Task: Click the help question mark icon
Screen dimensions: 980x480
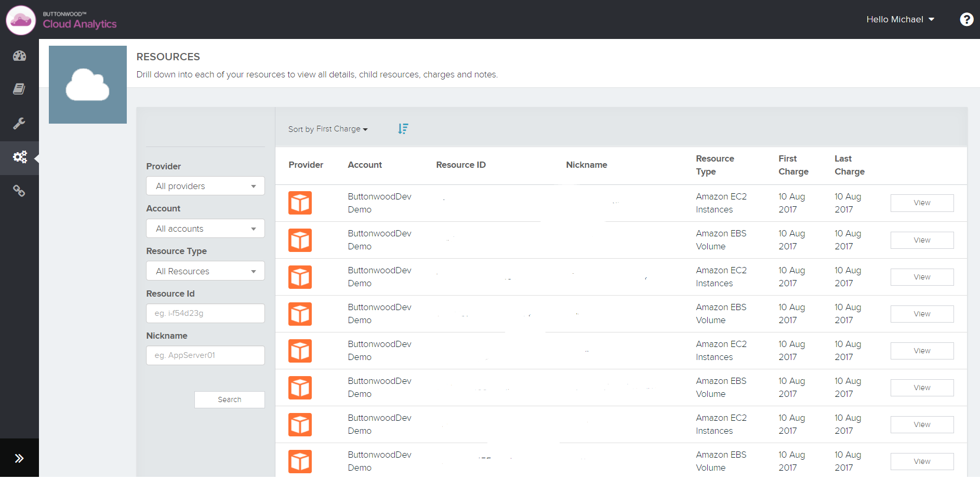Action: [x=966, y=19]
